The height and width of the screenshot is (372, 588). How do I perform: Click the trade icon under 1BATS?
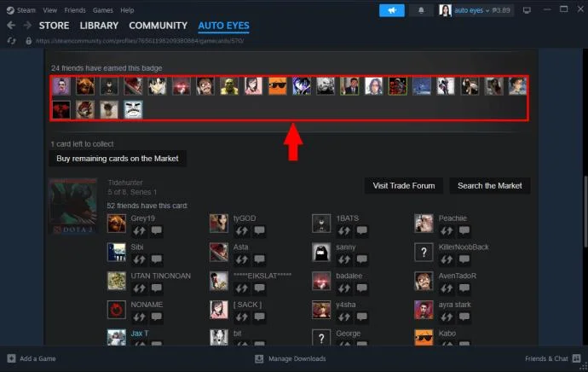344,231
